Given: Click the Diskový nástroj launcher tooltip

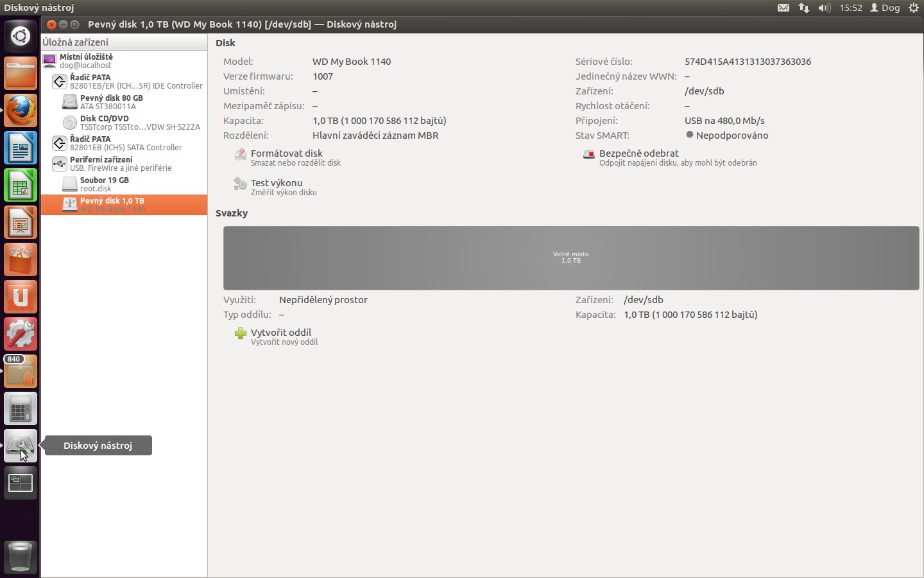Looking at the screenshot, I should (x=98, y=446).
